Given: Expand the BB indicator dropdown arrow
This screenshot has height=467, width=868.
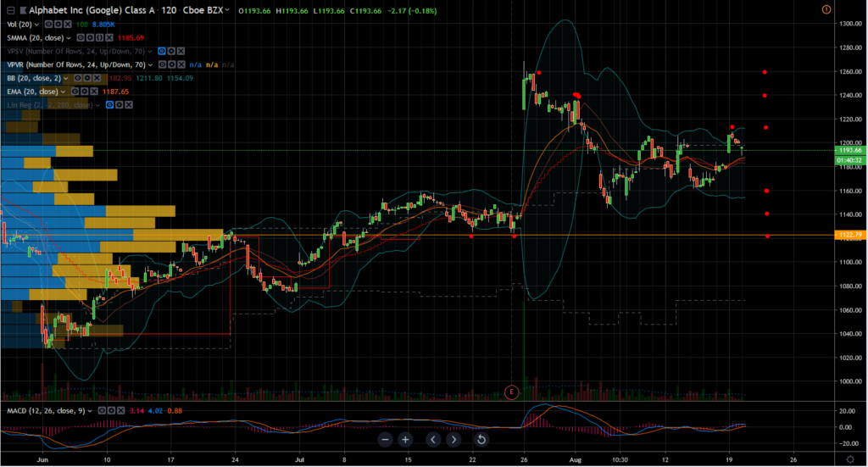Looking at the screenshot, I should [65, 78].
